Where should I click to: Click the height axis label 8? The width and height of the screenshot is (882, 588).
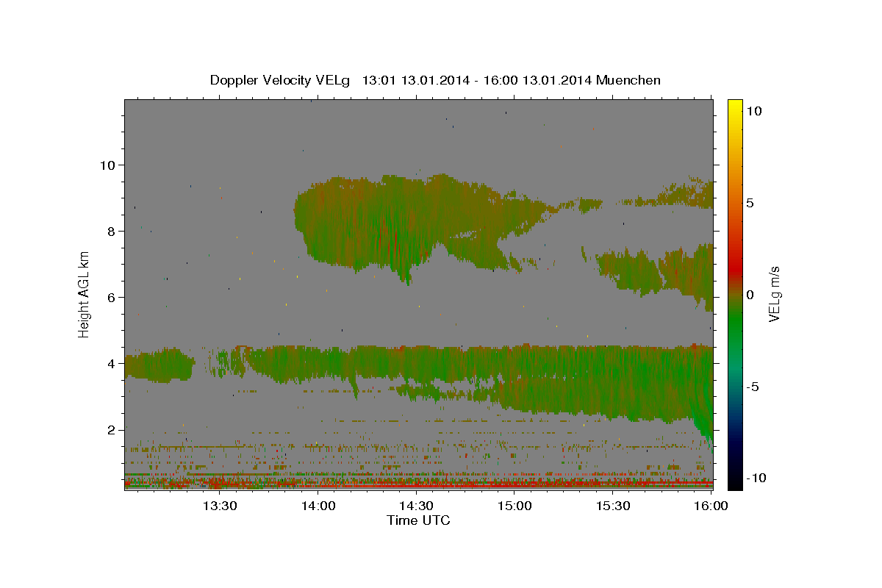[111, 231]
